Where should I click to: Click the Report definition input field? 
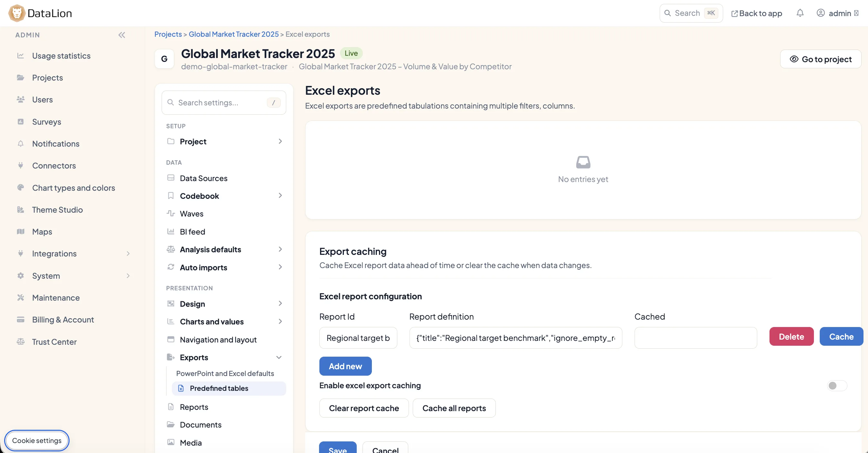pos(515,338)
